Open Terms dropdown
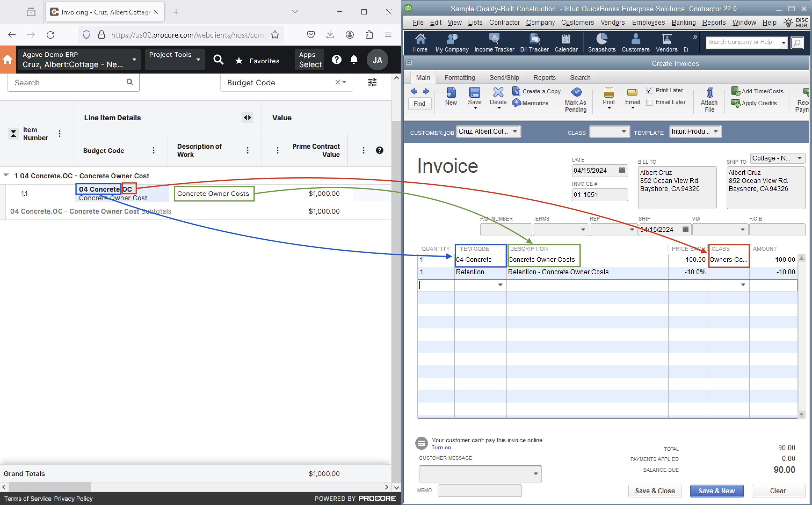This screenshot has height=505, width=812. (x=583, y=229)
